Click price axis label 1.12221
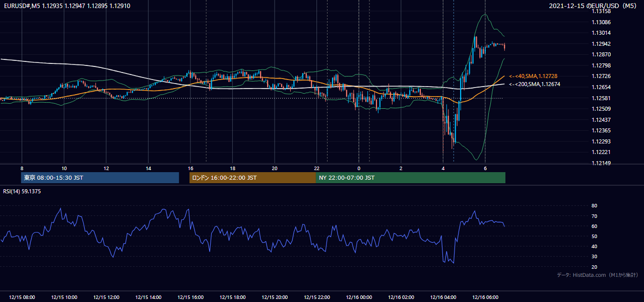 (x=601, y=152)
